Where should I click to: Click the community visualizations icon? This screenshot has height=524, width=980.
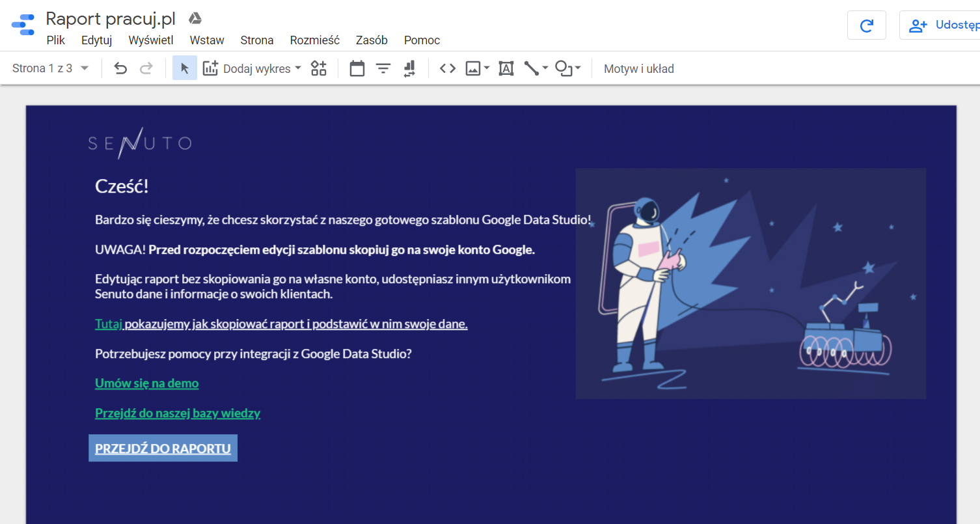pos(318,68)
